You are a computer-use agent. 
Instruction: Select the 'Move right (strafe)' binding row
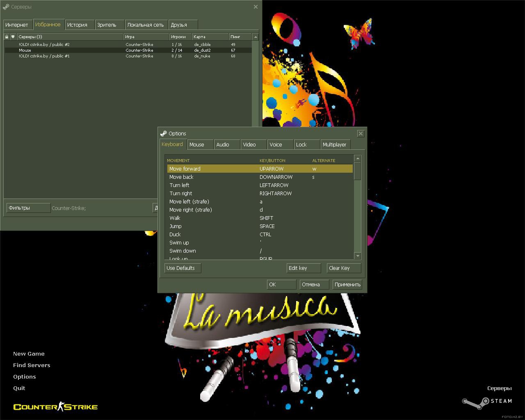(x=260, y=210)
